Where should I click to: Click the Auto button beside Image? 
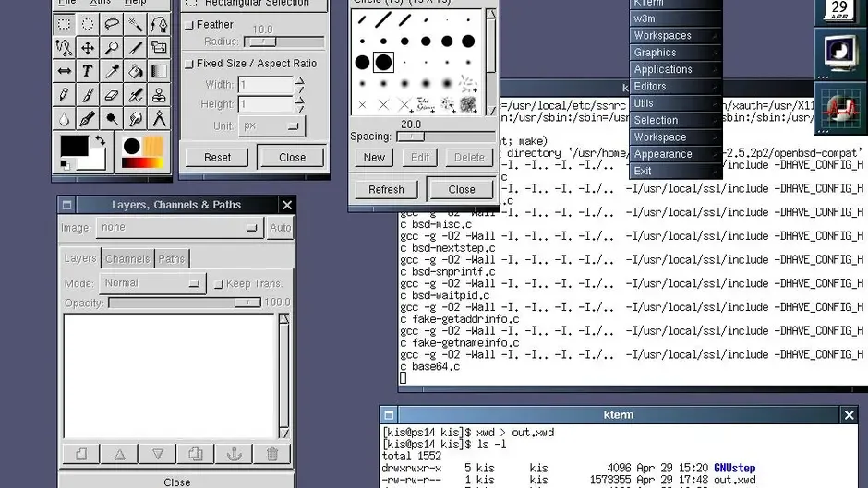[x=281, y=228]
